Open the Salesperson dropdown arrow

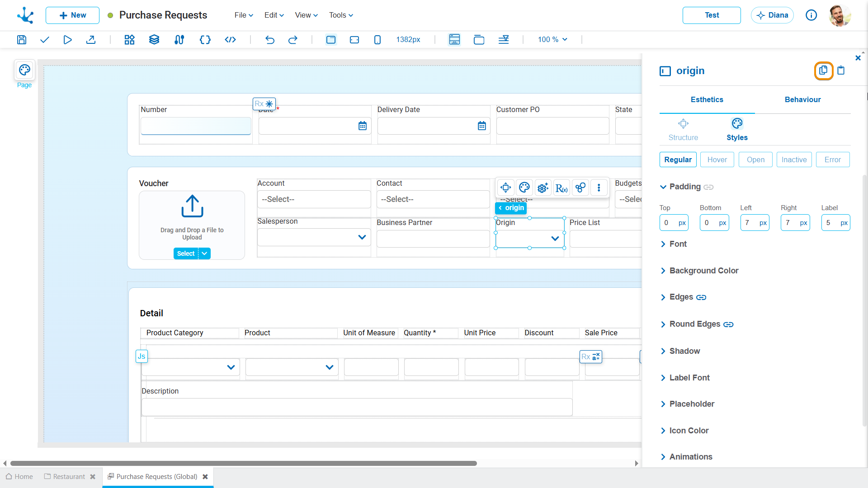362,237
